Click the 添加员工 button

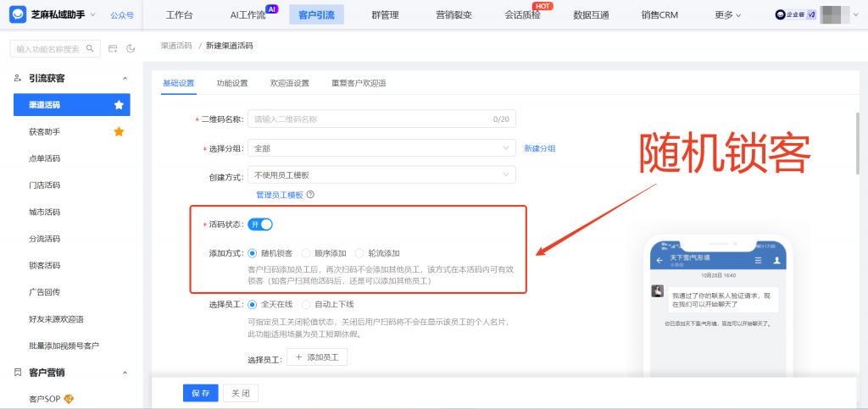click(x=317, y=357)
